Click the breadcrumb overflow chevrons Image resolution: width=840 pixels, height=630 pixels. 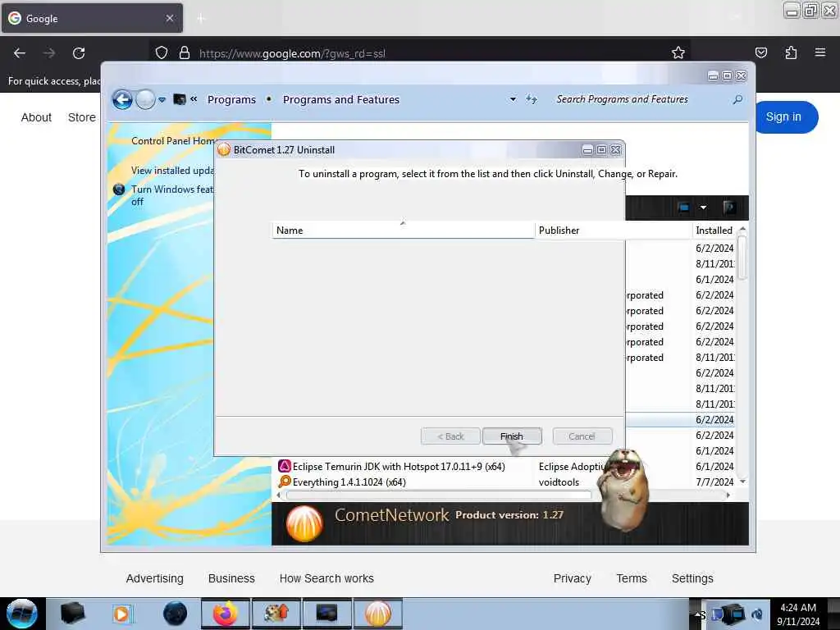(x=194, y=99)
